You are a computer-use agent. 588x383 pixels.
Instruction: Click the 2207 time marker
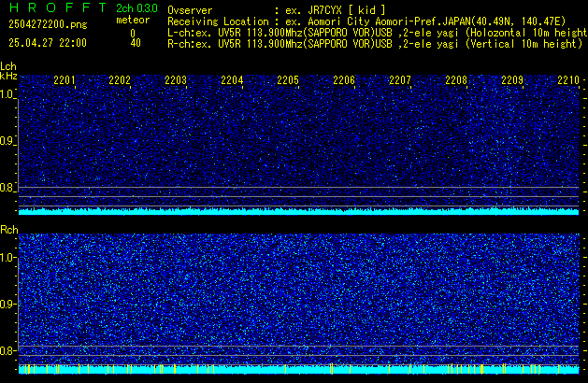400,80
